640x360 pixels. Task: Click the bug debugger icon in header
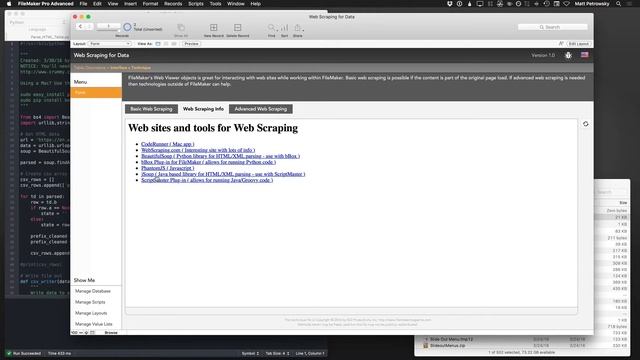tap(568, 55)
